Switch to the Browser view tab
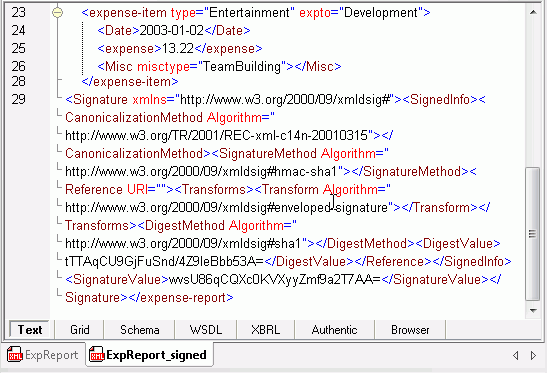547x373 pixels. tap(410, 330)
